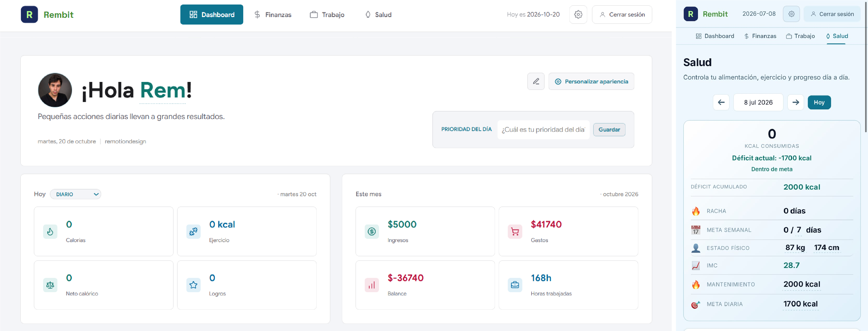Click Cerrar sesión in side panel
The image size is (868, 331).
click(x=832, y=14)
